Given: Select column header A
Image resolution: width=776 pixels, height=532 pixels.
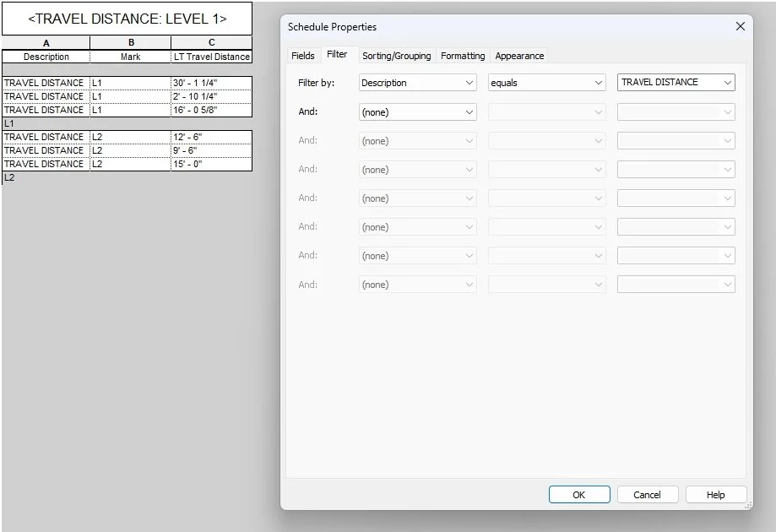Looking at the screenshot, I should 46,42.
